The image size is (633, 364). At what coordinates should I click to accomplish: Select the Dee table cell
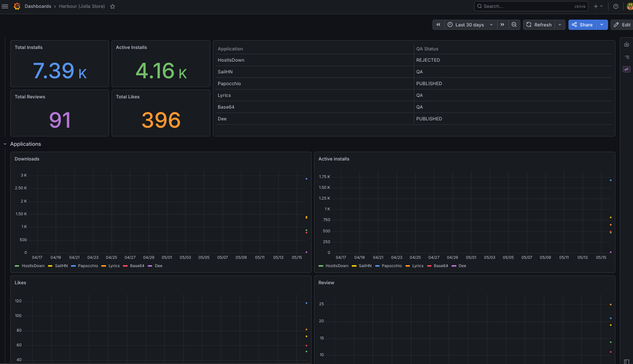(315, 119)
